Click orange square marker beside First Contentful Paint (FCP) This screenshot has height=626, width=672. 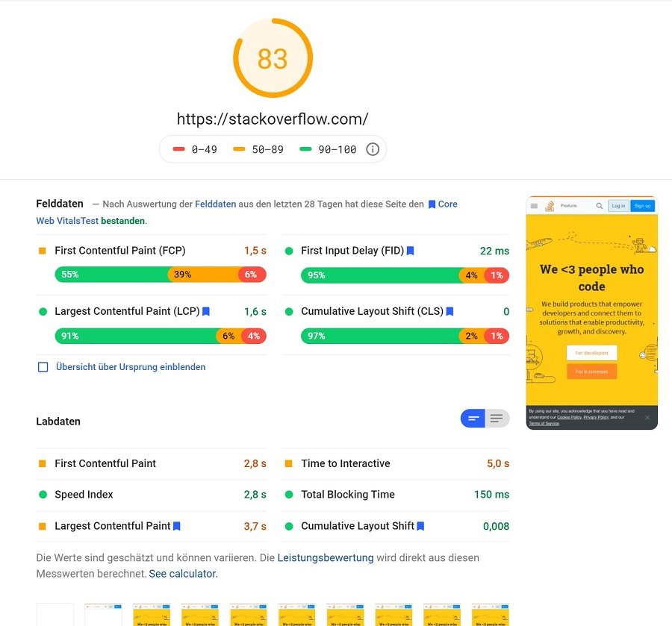coord(43,251)
